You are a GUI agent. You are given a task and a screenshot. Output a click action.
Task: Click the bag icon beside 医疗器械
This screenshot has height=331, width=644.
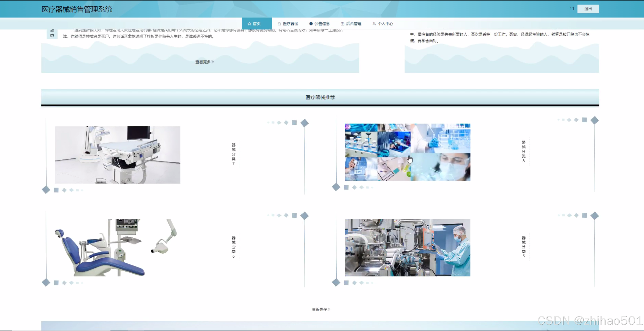click(279, 24)
